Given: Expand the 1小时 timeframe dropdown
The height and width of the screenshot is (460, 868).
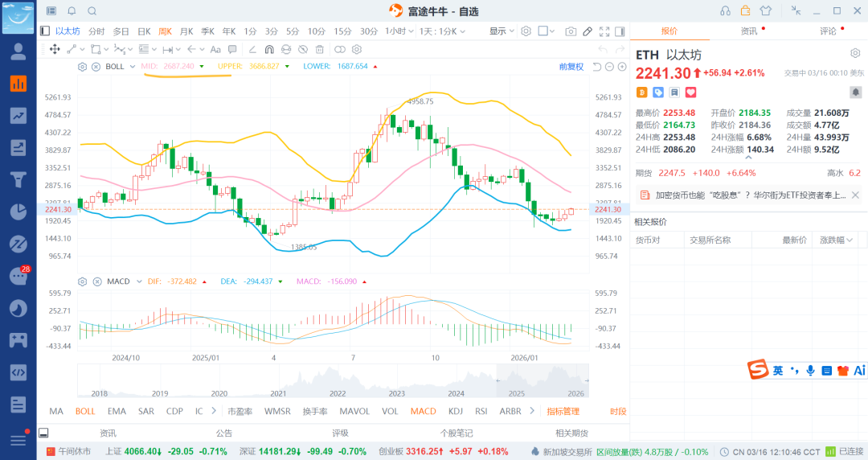Looking at the screenshot, I should pyautogui.click(x=399, y=31).
